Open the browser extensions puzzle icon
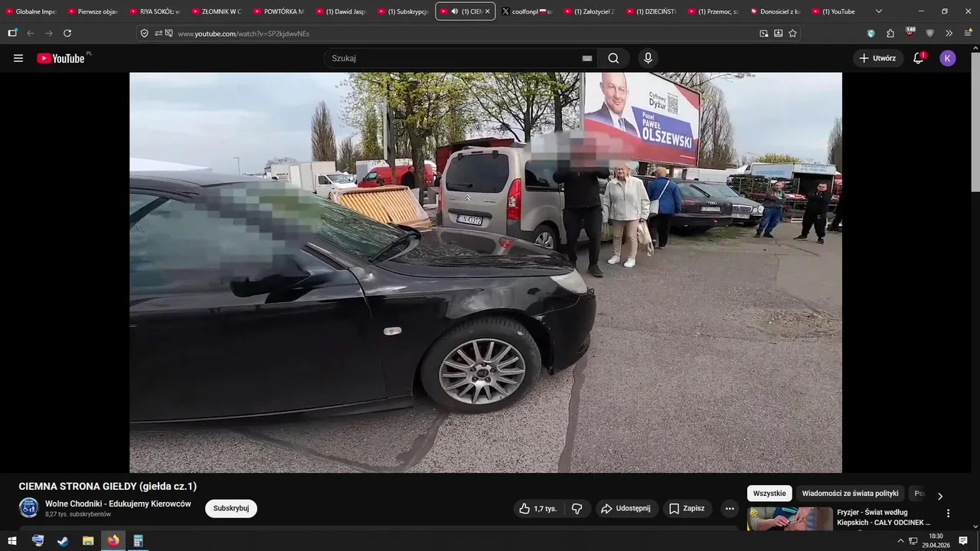The height and width of the screenshot is (551, 980). pyautogui.click(x=890, y=33)
